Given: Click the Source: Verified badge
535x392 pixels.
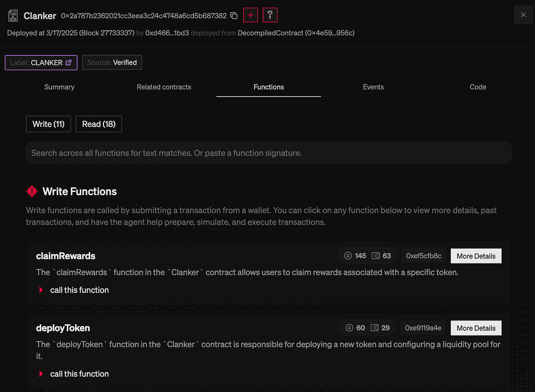Looking at the screenshot, I should point(112,62).
